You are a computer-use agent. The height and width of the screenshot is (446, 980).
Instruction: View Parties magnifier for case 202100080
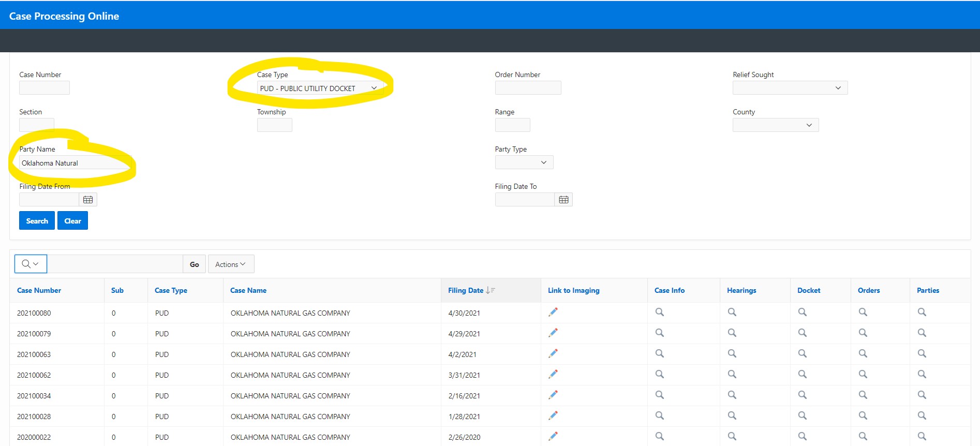pyautogui.click(x=922, y=312)
